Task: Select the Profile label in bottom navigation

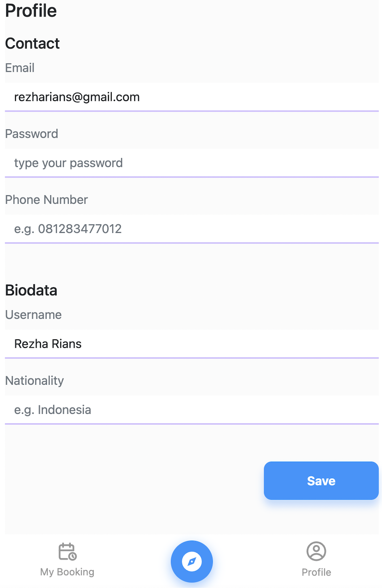Action: coord(316,572)
